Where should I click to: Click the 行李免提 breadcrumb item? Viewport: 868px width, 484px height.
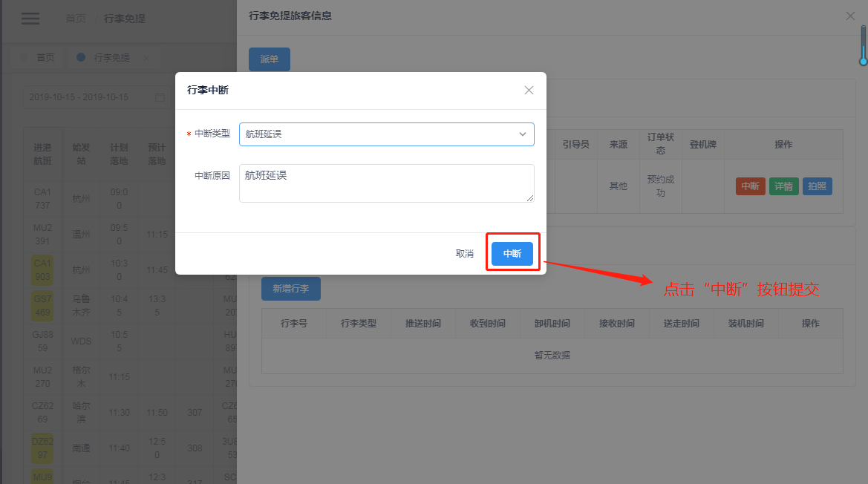click(125, 19)
